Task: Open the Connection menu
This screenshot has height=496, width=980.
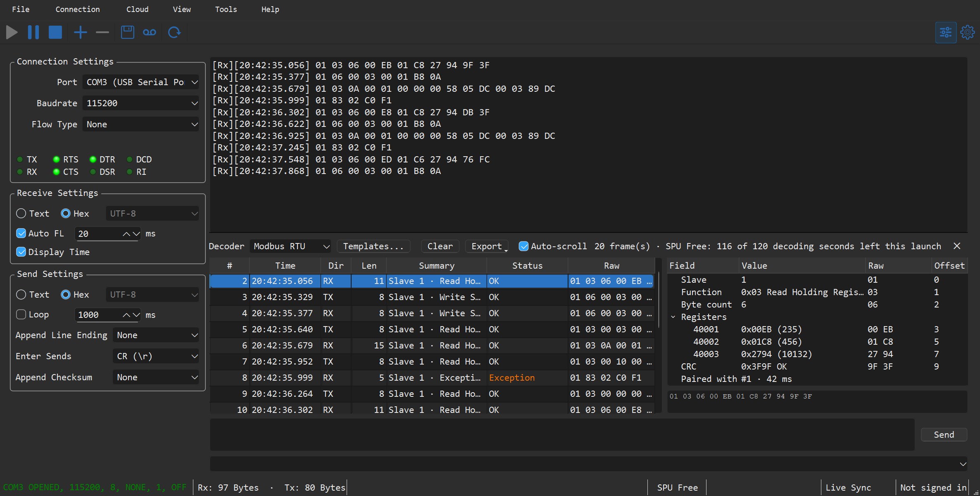Action: pos(78,9)
